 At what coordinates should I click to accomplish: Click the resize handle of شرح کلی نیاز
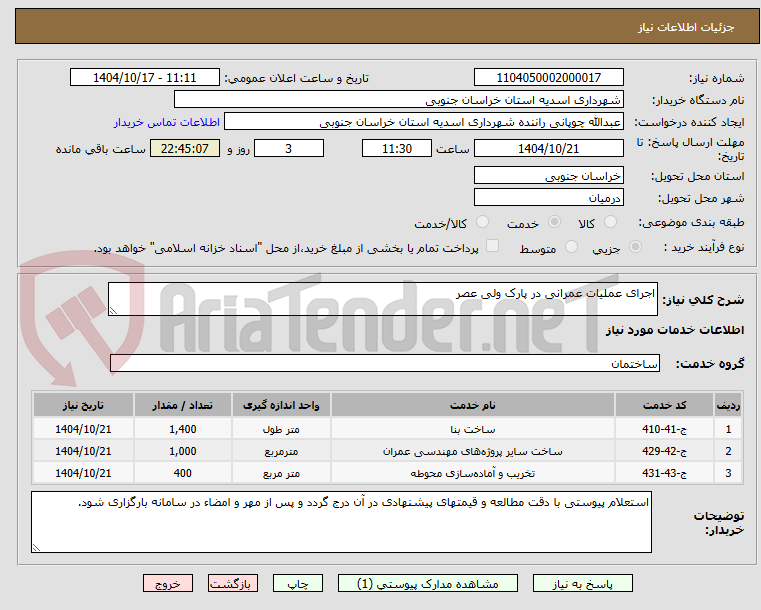click(x=113, y=311)
